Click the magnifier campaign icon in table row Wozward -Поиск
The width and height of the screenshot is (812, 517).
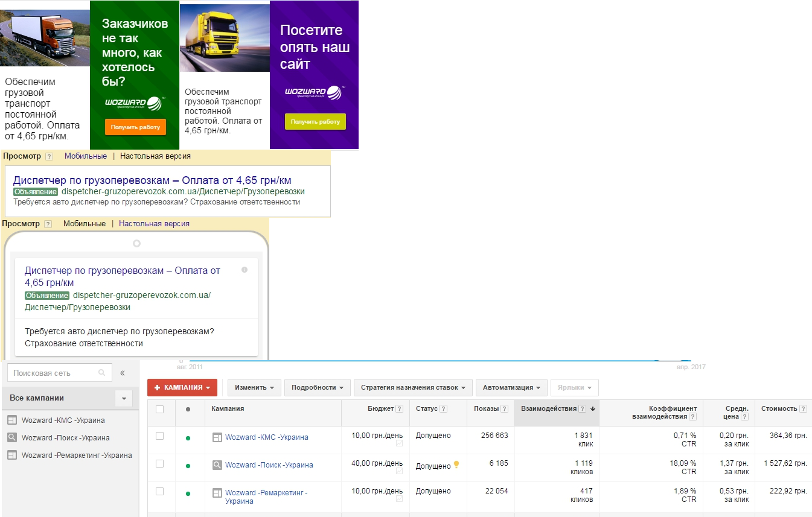[217, 465]
